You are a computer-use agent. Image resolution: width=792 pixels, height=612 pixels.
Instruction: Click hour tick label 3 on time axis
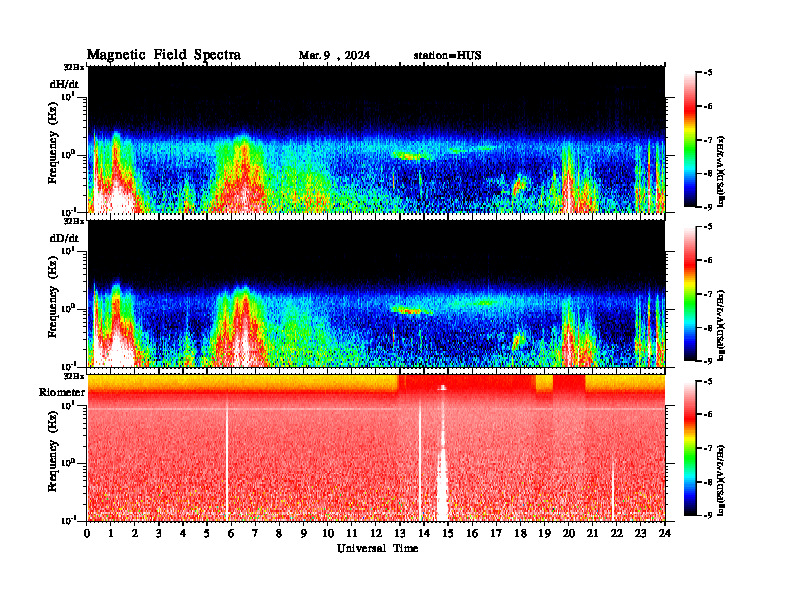[x=159, y=533]
